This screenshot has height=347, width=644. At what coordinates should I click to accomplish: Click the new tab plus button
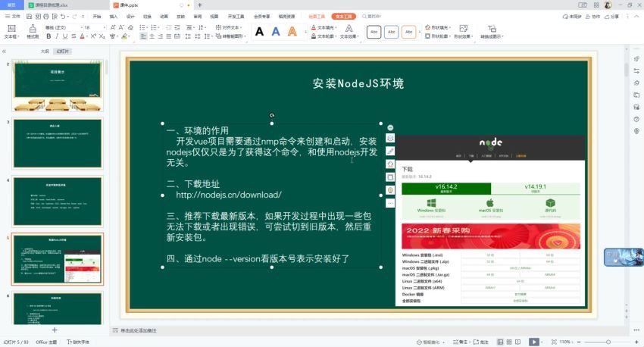199,5
